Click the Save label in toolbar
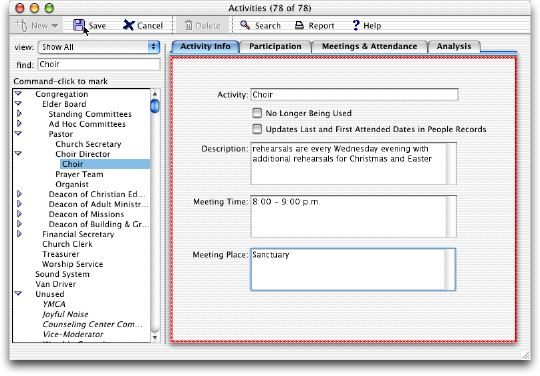540x376 pixels. [97, 26]
